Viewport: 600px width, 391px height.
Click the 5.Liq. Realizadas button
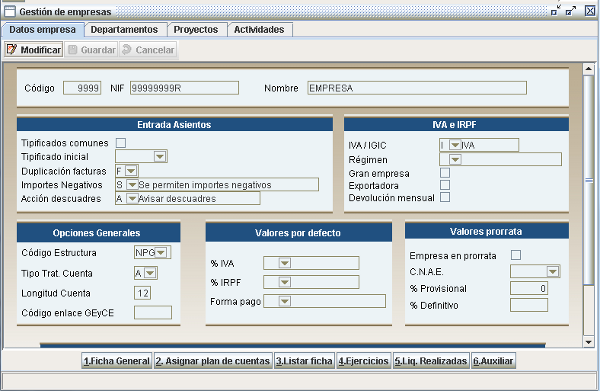point(431,361)
